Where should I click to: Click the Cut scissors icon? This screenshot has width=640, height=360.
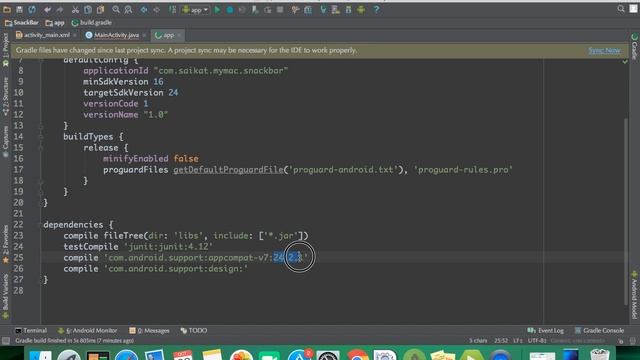(75, 9)
